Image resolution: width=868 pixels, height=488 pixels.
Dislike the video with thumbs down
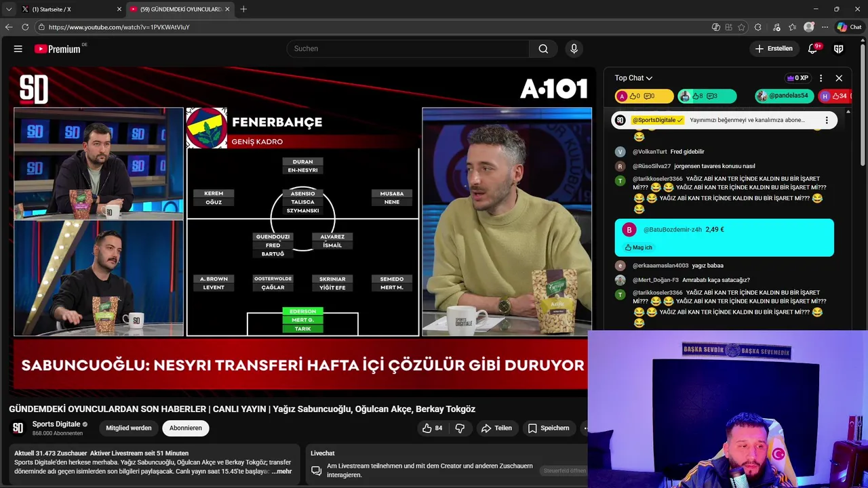[x=460, y=428]
